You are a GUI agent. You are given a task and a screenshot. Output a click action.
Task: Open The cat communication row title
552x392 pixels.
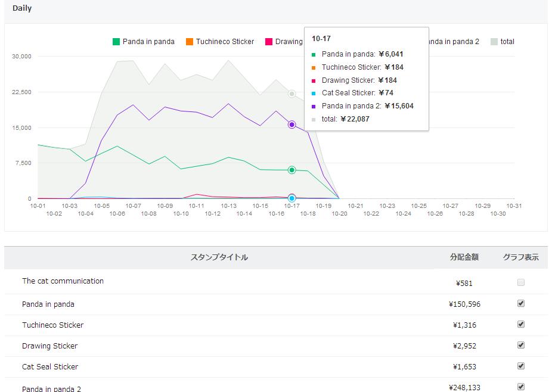[63, 281]
